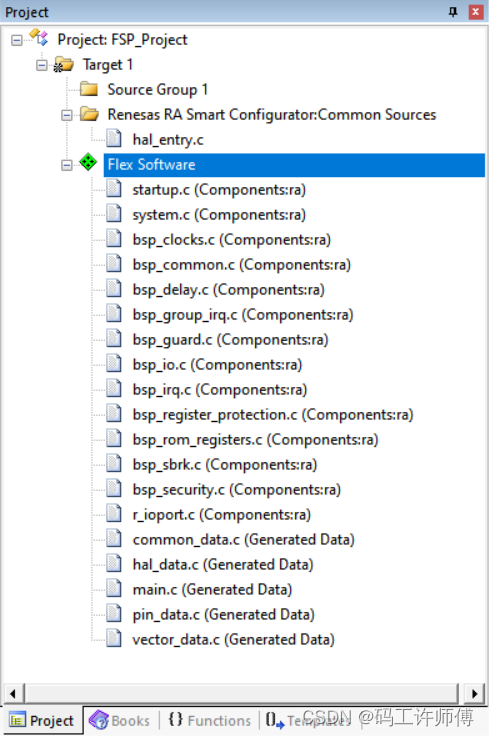Image resolution: width=489 pixels, height=736 pixels.
Task: Select 'common_data.c (Generated Data)' text
Action: tap(244, 540)
